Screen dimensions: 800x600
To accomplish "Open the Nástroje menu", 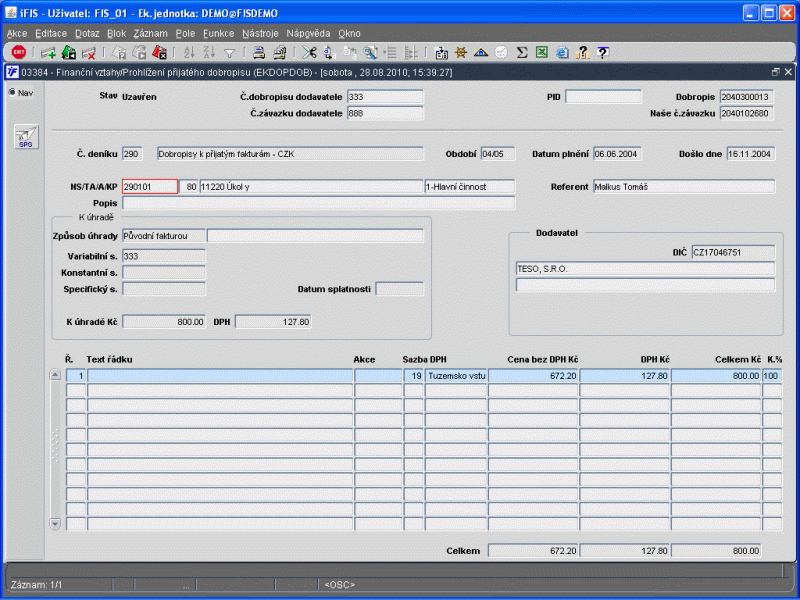I will tap(260, 34).
